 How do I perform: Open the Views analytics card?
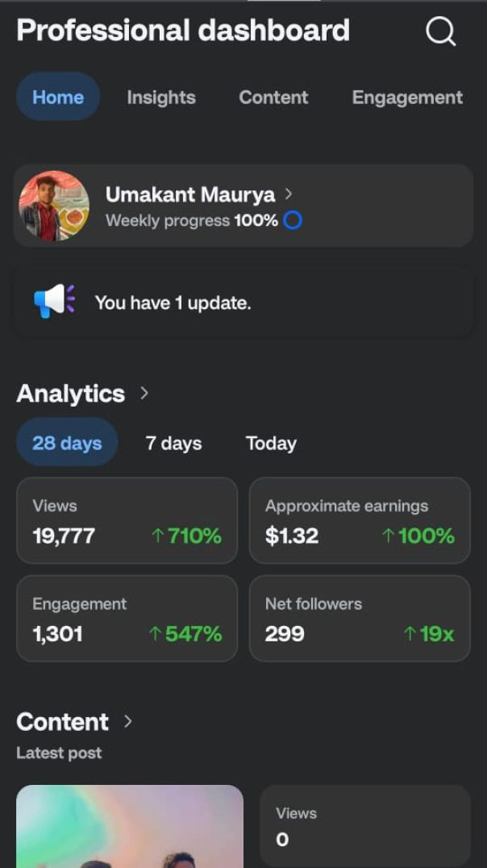pos(127,520)
